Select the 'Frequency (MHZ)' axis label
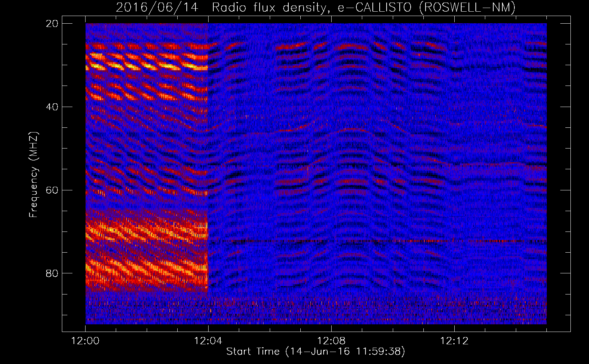This screenshot has width=589, height=364. tap(33, 175)
